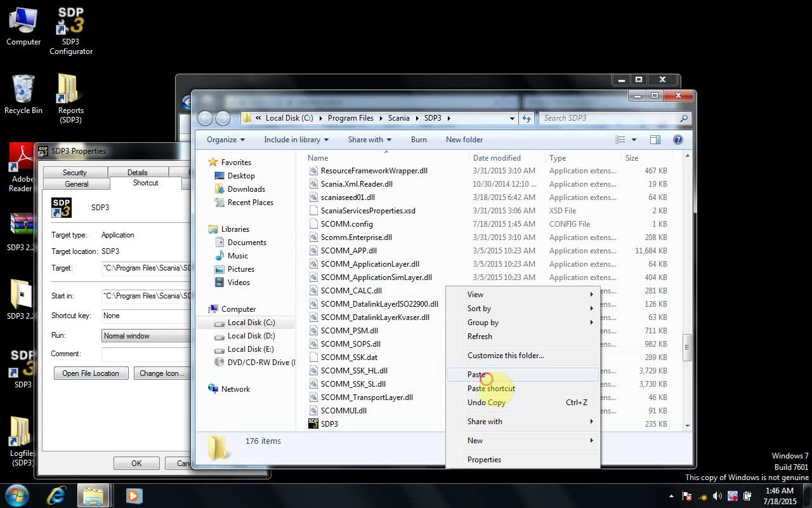The image size is (812, 508).
Task: Click the Network item in navigation pane
Action: coord(235,389)
